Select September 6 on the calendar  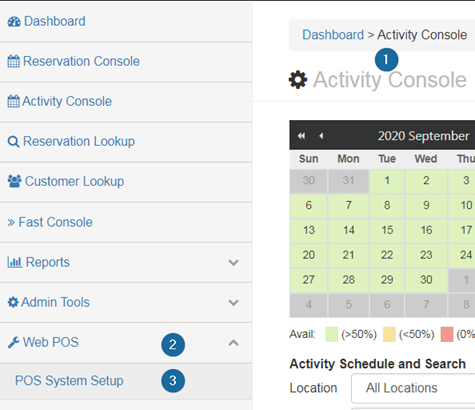click(x=309, y=206)
